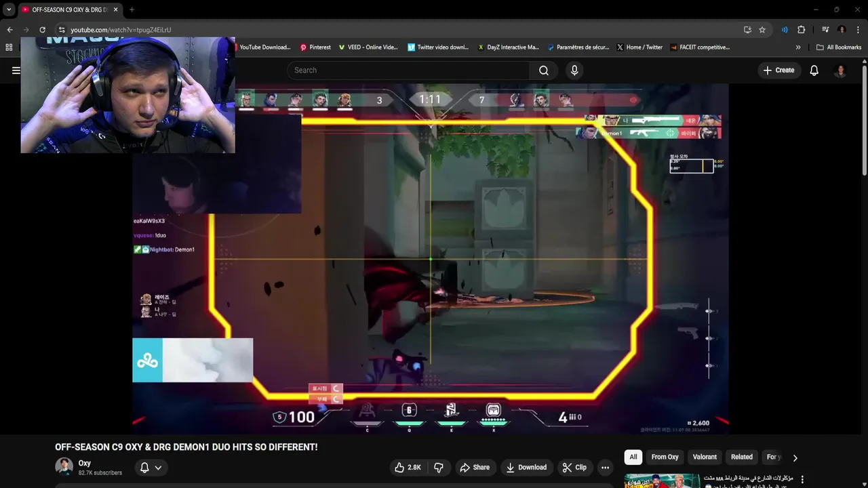This screenshot has height=488, width=868.
Task: Go back with the browser back arrow
Action: coord(9,30)
